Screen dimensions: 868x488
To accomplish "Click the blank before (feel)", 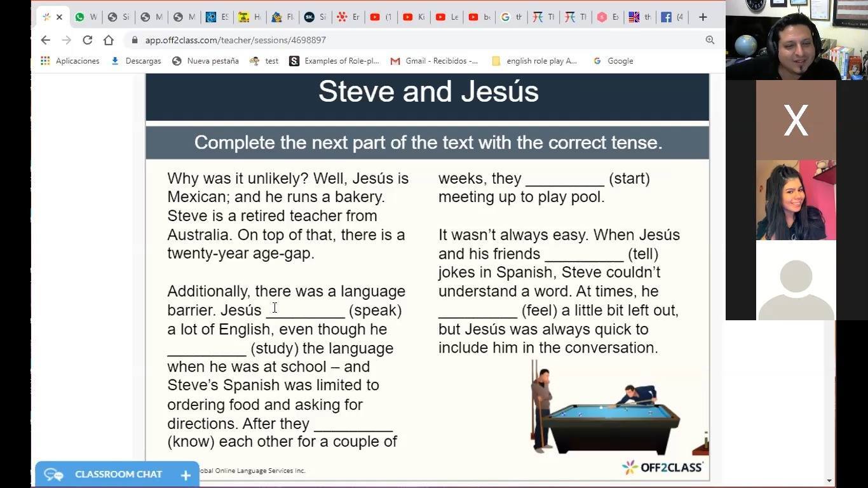I will point(478,311).
